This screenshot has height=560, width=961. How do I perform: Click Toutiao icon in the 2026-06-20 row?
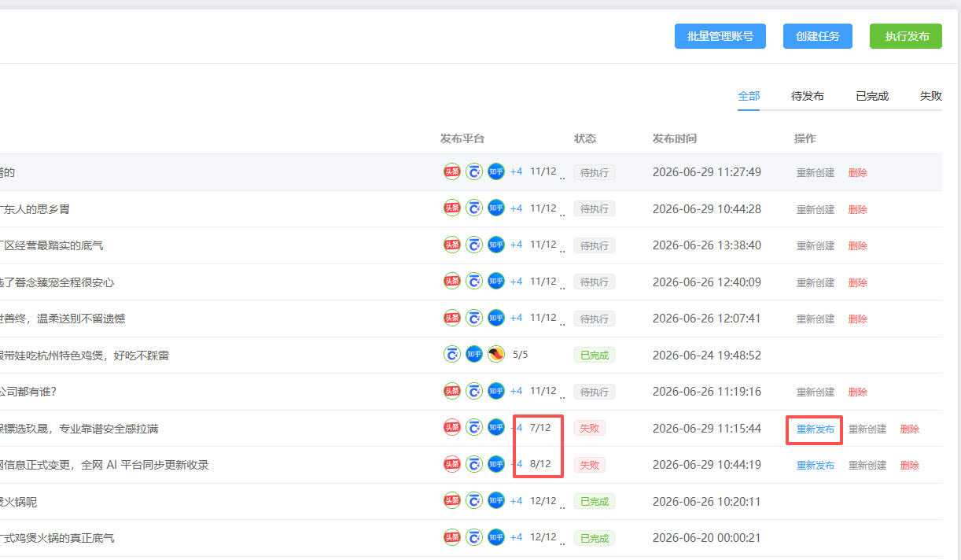tap(452, 537)
